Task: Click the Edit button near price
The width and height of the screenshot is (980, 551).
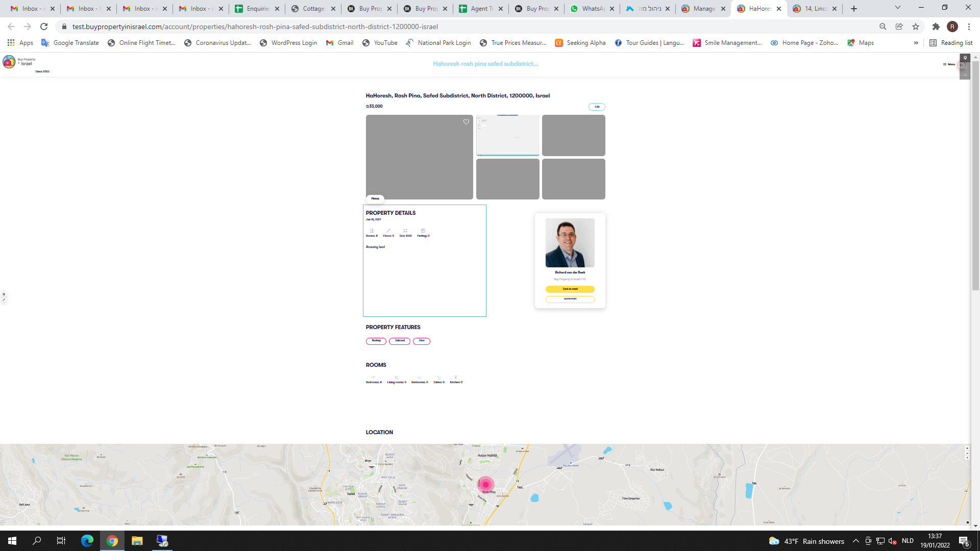Action: pyautogui.click(x=597, y=107)
